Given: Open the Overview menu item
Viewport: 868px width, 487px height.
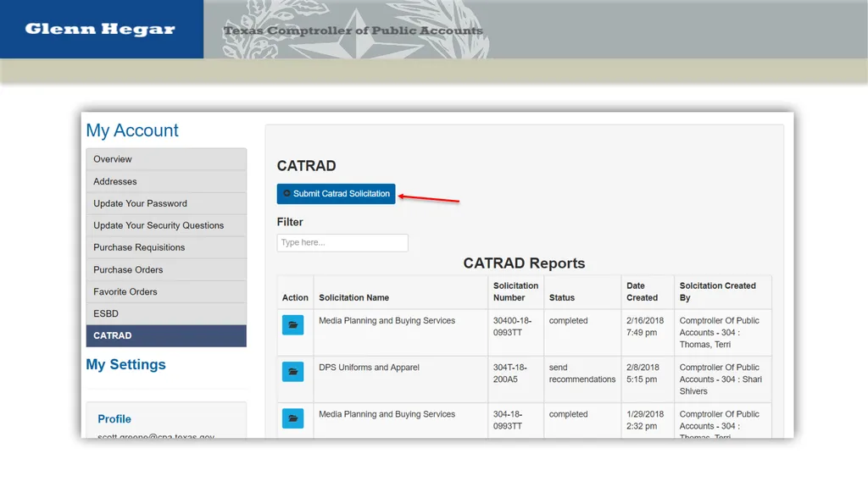Looking at the screenshot, I should [x=166, y=159].
